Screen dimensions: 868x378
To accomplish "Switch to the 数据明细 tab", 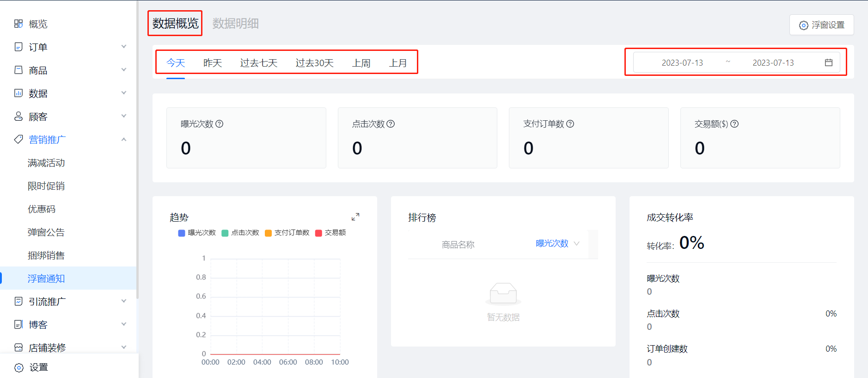I will coord(236,23).
